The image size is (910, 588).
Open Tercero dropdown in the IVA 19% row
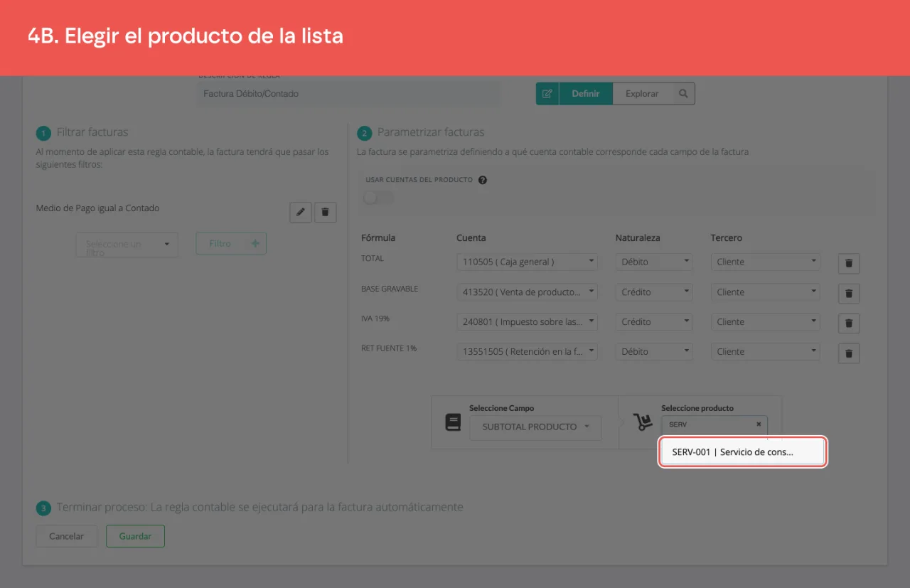[766, 321]
